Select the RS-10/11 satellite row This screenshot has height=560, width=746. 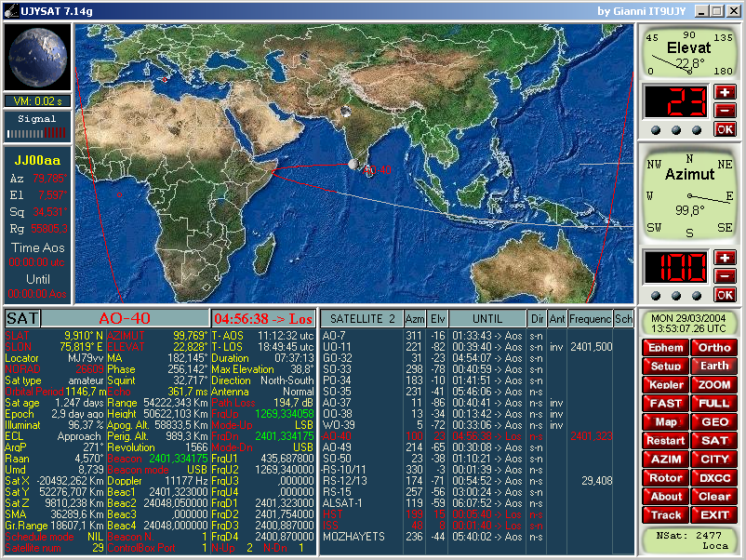[x=477, y=470]
